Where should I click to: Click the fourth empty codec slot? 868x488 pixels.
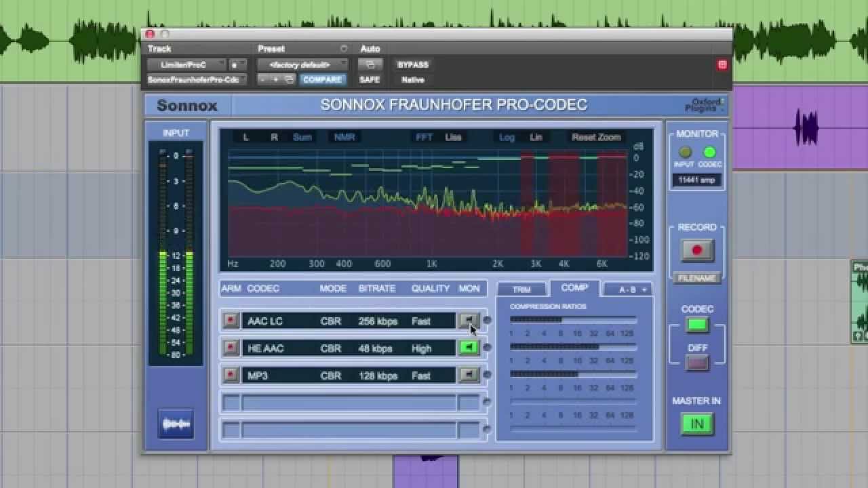[351, 403]
